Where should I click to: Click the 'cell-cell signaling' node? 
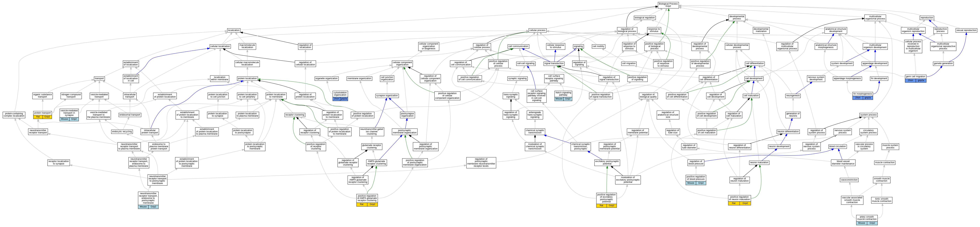[526, 63]
